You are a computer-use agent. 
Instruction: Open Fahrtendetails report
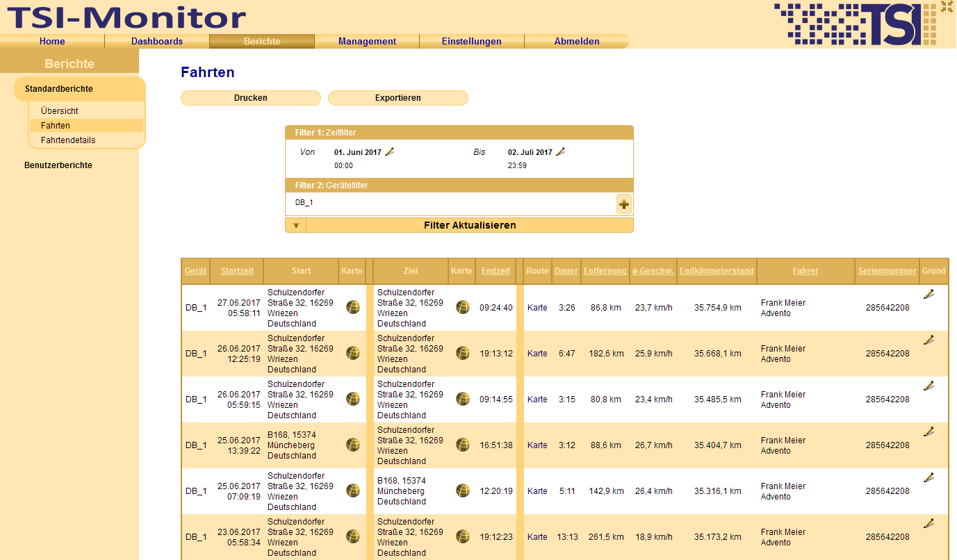click(x=68, y=140)
